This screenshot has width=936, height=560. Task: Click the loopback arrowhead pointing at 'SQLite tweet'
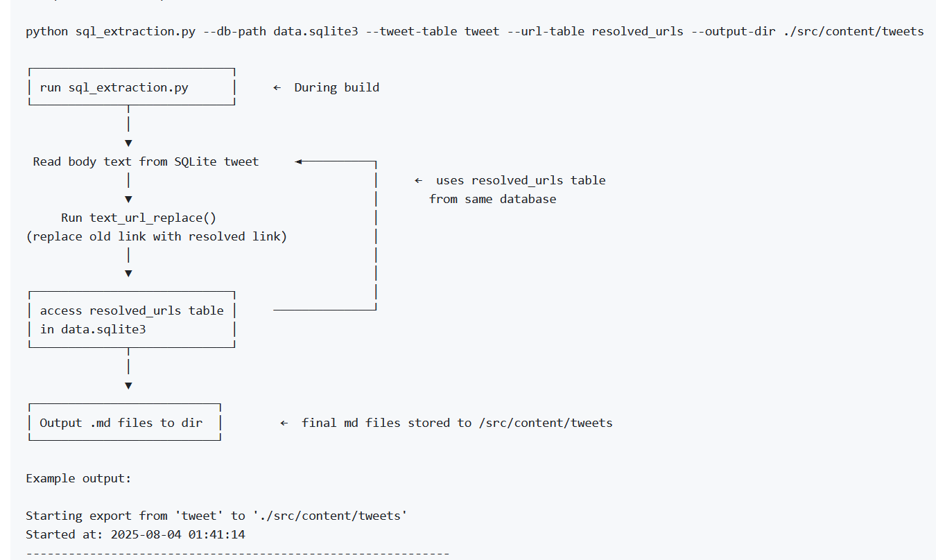(300, 161)
